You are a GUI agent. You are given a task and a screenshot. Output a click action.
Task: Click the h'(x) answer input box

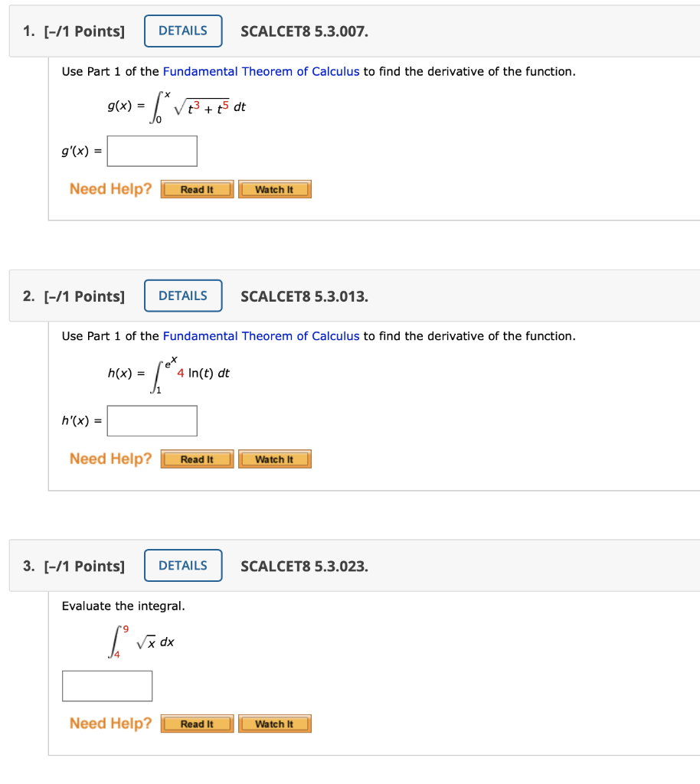click(x=152, y=420)
